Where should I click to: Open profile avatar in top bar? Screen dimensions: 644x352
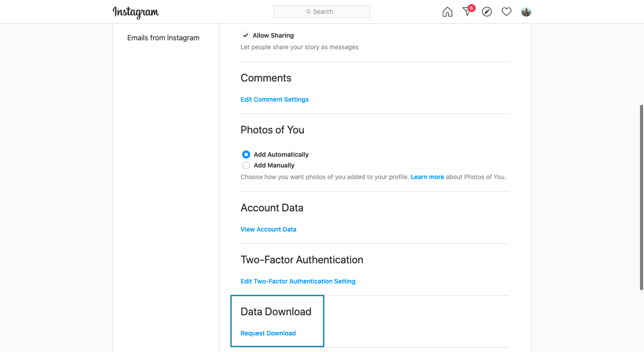[x=526, y=12]
